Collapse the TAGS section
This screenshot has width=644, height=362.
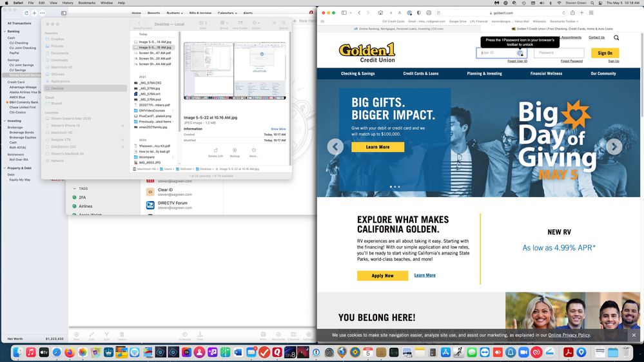tap(74, 189)
